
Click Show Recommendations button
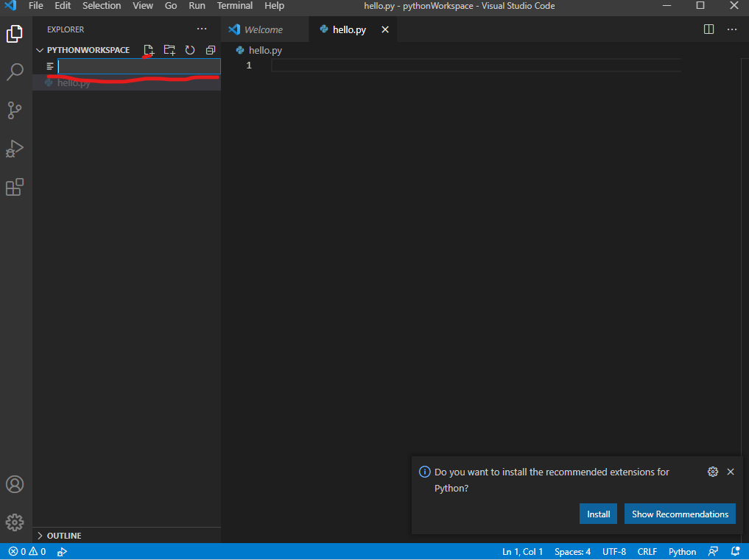pos(681,514)
